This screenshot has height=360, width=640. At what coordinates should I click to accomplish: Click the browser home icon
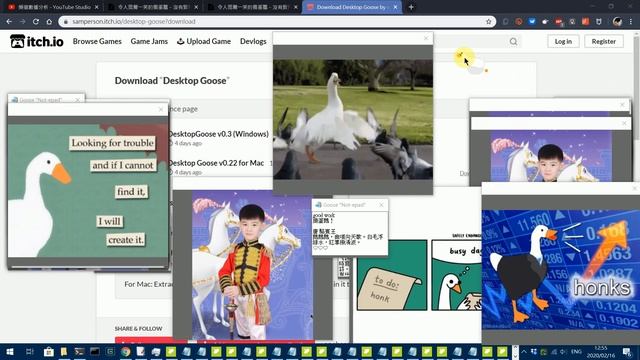point(49,22)
